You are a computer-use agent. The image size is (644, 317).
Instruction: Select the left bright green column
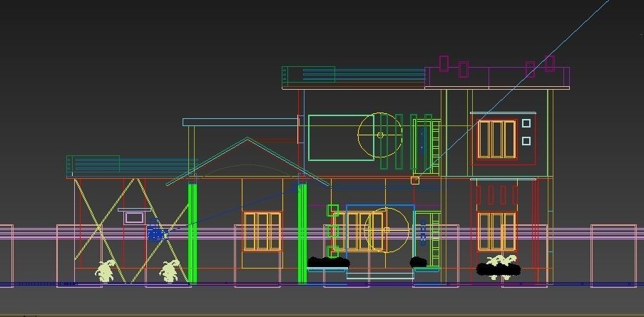coord(193,234)
